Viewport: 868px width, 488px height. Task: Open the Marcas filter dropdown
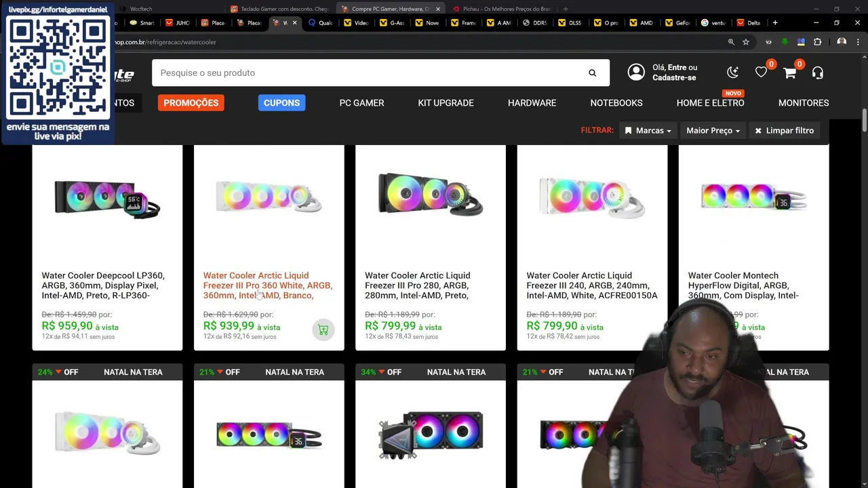648,130
